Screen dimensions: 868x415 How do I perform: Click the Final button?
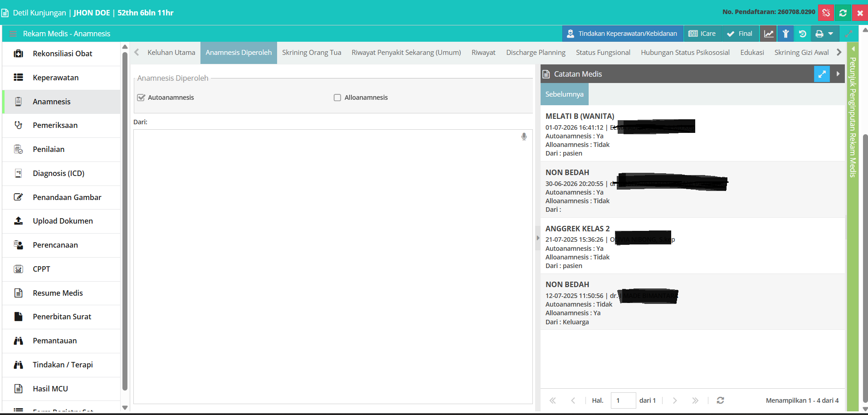740,34
